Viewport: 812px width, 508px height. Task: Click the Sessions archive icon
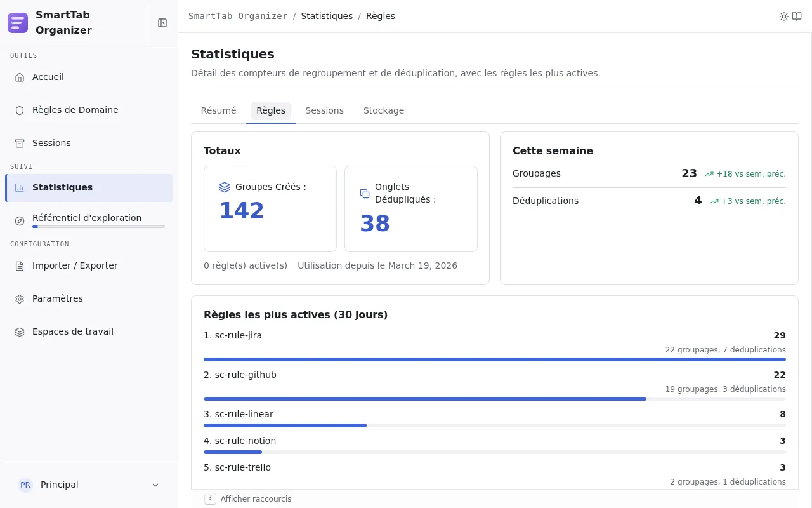pos(20,143)
